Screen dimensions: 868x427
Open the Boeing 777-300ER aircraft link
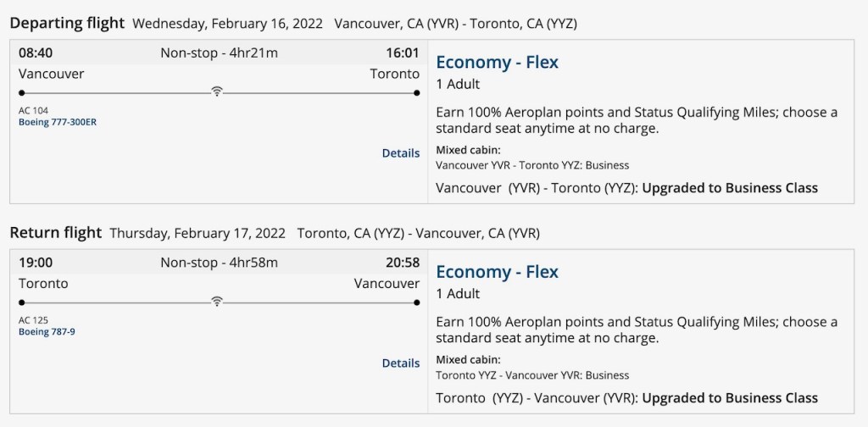[x=58, y=122]
